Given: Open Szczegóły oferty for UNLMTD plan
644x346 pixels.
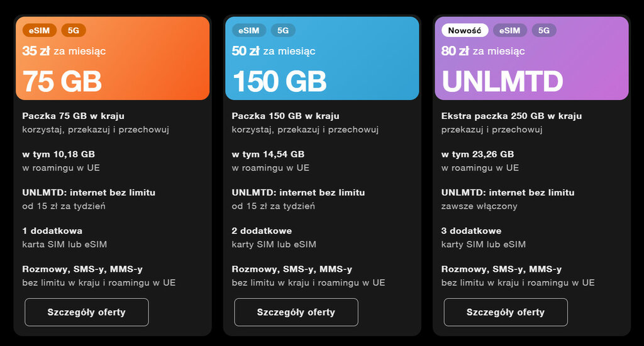Looking at the screenshot, I should pyautogui.click(x=506, y=312).
